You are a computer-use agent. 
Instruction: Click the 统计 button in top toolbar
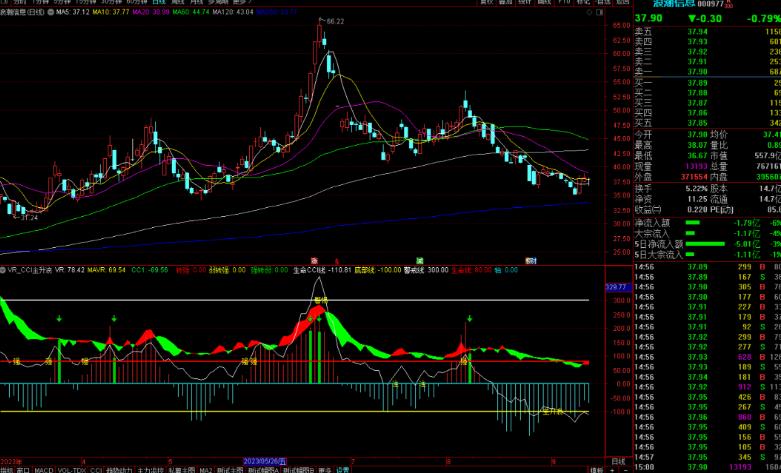525,2
